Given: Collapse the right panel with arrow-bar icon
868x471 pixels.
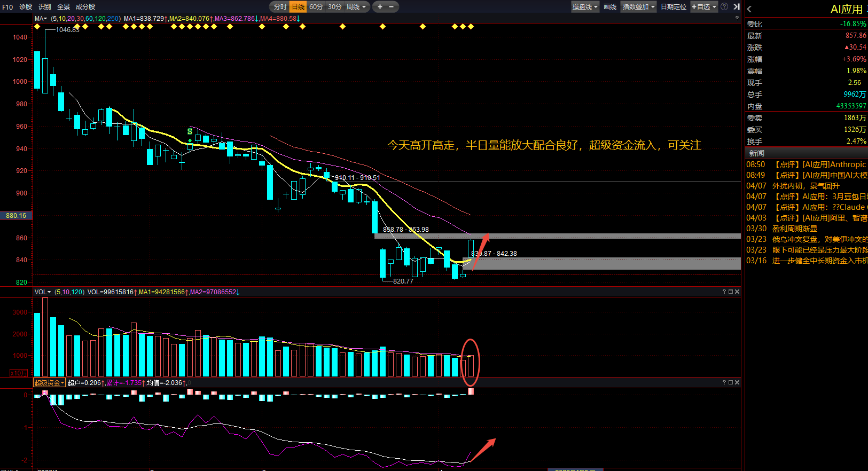Looking at the screenshot, I should click(x=737, y=7).
